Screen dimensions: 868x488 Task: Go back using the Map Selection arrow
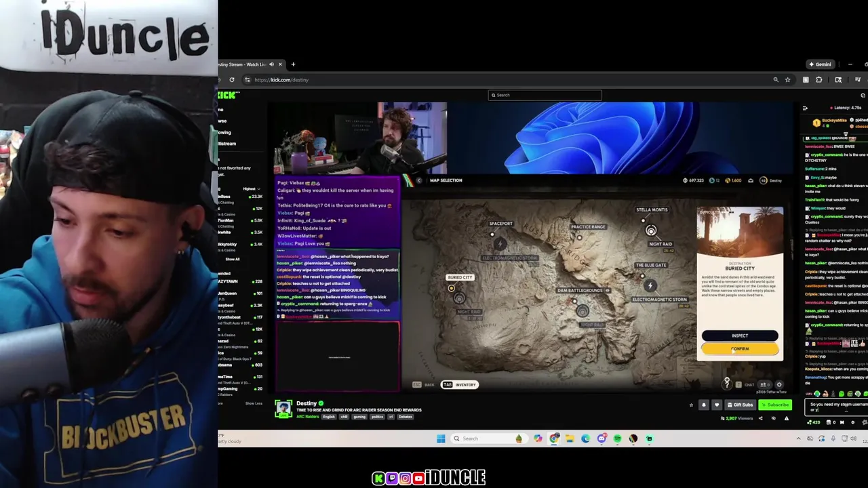419,180
